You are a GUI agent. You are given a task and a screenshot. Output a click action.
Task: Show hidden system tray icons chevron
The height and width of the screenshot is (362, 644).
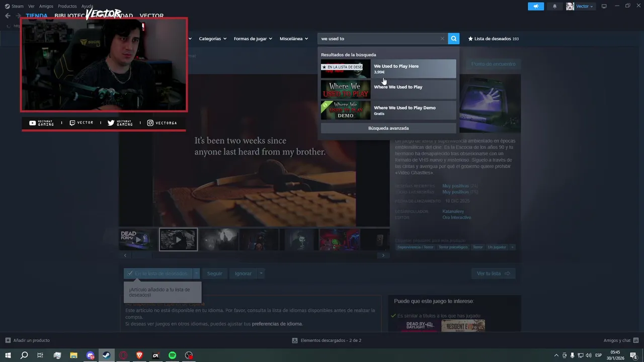(556, 355)
